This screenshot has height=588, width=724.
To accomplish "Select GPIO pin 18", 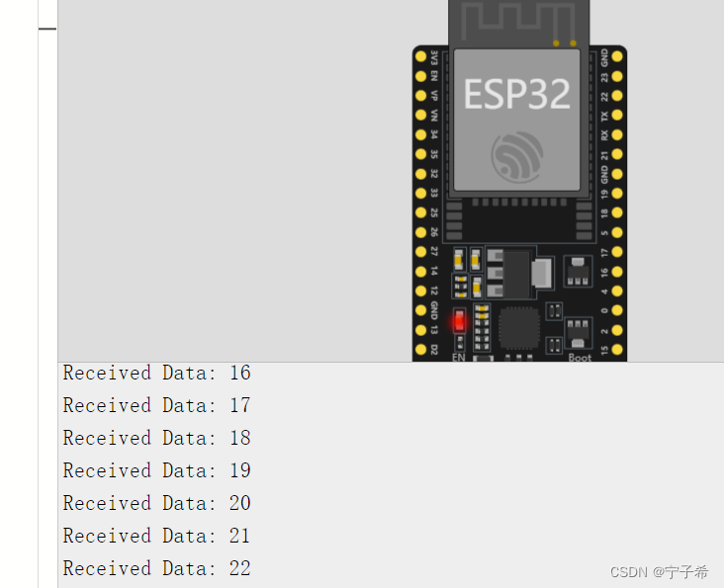I will click(x=617, y=212).
